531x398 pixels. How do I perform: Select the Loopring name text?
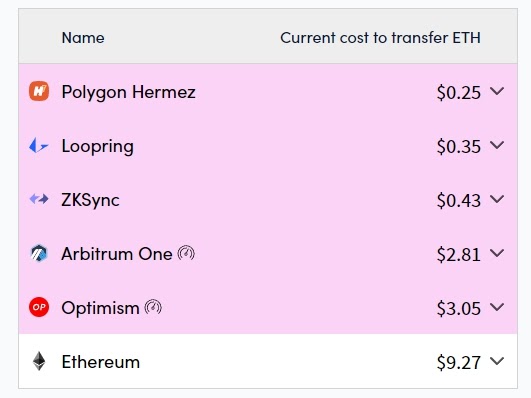coord(98,147)
